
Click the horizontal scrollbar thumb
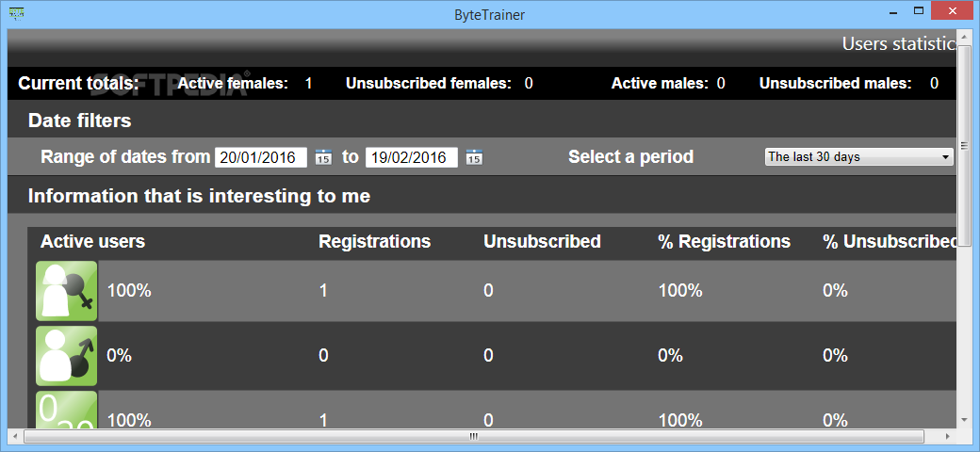click(x=473, y=436)
